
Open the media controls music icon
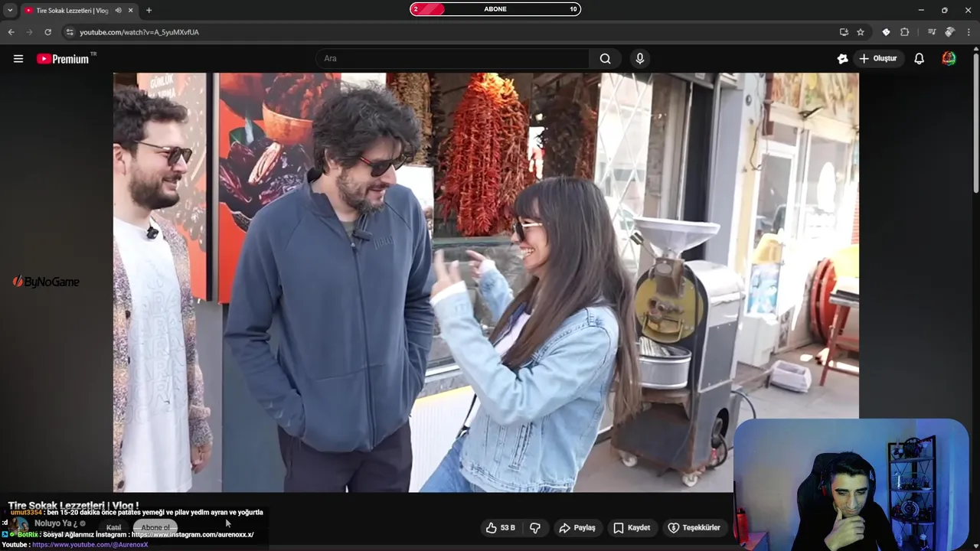(x=931, y=32)
